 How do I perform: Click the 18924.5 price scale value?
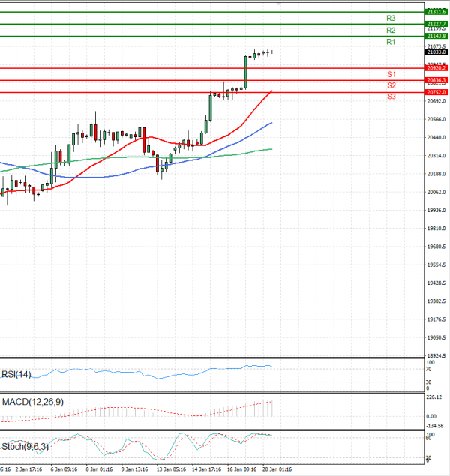point(436,356)
